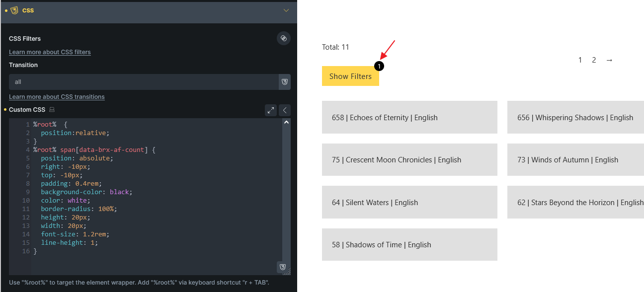This screenshot has width=644, height=292.
Task: Click the round CSS Filters add icon
Action: point(283,38)
